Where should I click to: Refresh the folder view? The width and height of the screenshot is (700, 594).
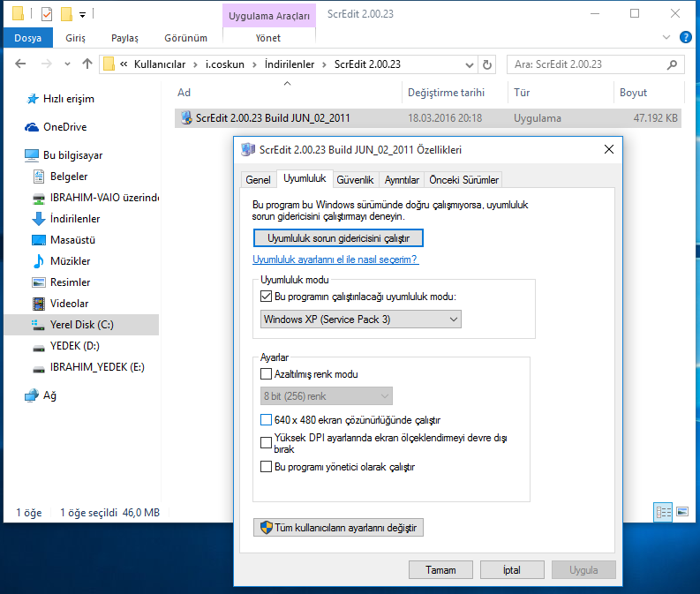point(487,65)
